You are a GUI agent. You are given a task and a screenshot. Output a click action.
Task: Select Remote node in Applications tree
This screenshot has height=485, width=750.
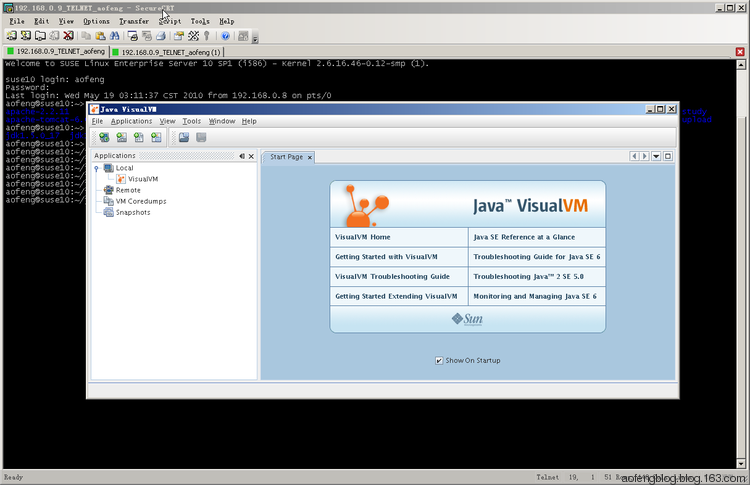(128, 190)
